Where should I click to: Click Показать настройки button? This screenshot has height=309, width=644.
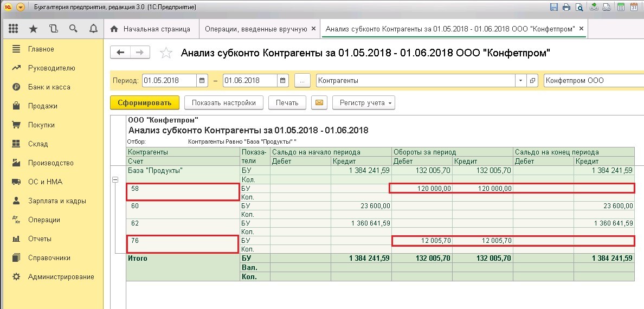tap(223, 102)
